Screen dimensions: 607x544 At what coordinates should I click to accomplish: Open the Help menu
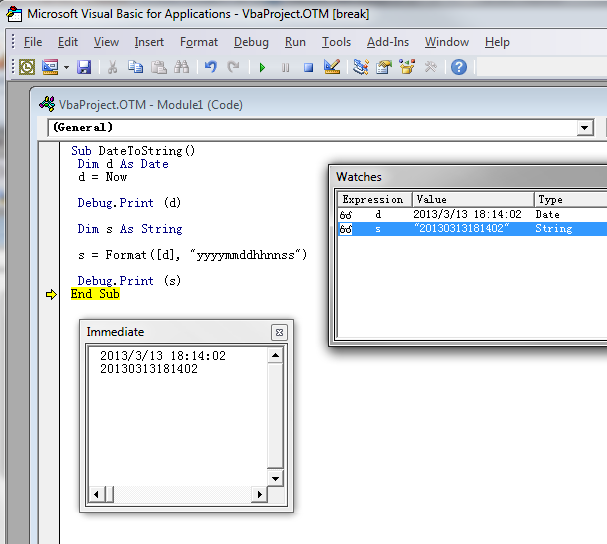pos(497,42)
